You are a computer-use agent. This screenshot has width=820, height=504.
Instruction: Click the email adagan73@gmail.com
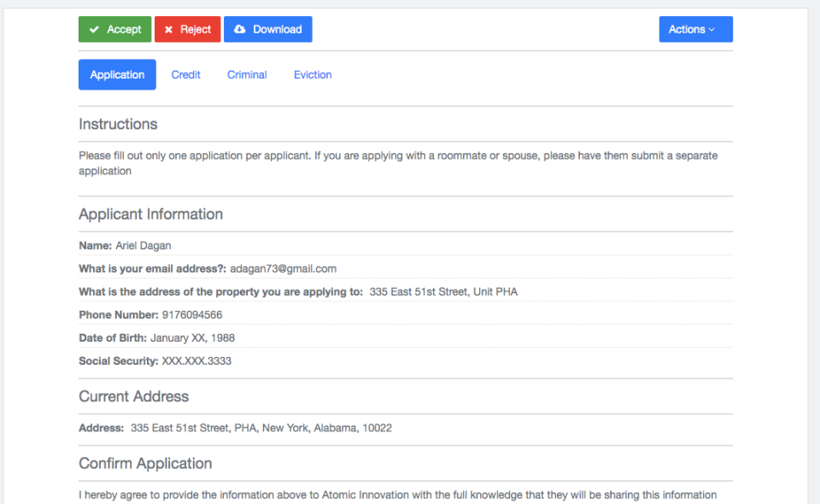click(x=283, y=269)
